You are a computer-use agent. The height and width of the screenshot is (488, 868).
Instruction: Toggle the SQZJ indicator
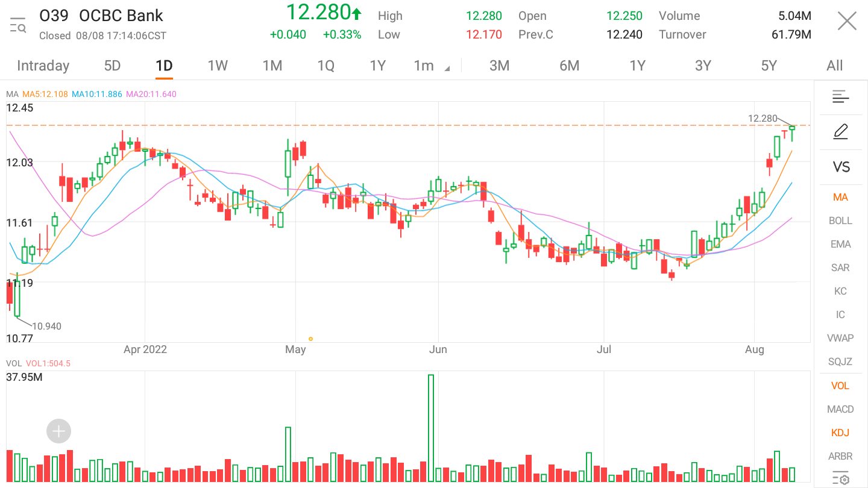pyautogui.click(x=840, y=361)
